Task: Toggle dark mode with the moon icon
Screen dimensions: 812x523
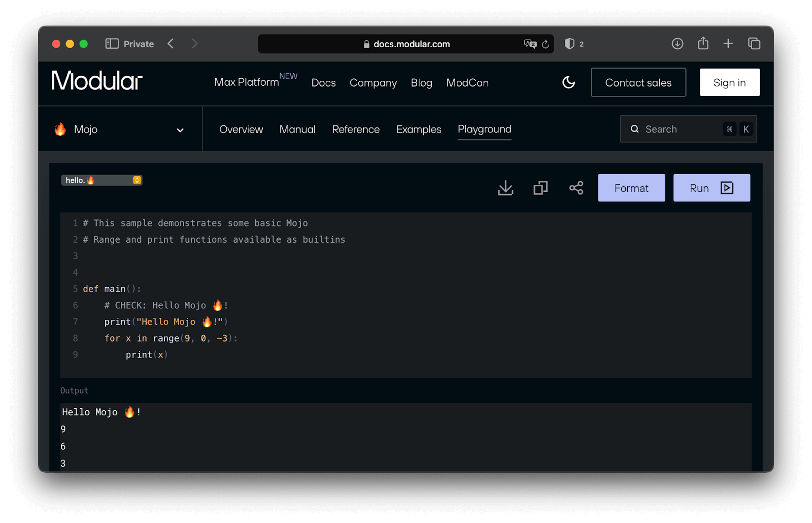Action: click(x=568, y=82)
